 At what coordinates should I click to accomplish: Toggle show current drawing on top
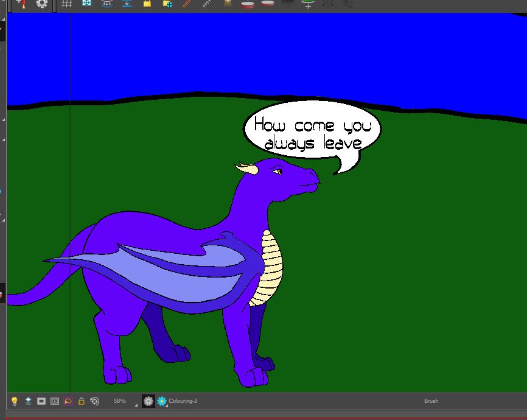28,401
